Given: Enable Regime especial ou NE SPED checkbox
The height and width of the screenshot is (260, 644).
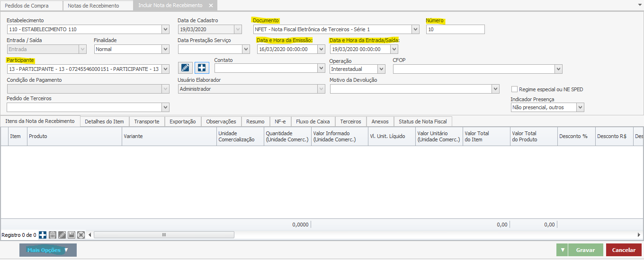Looking at the screenshot, I should click(x=515, y=89).
